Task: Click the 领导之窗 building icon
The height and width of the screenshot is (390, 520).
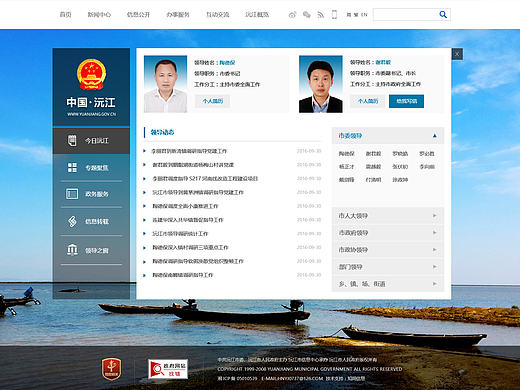Action: (x=72, y=250)
